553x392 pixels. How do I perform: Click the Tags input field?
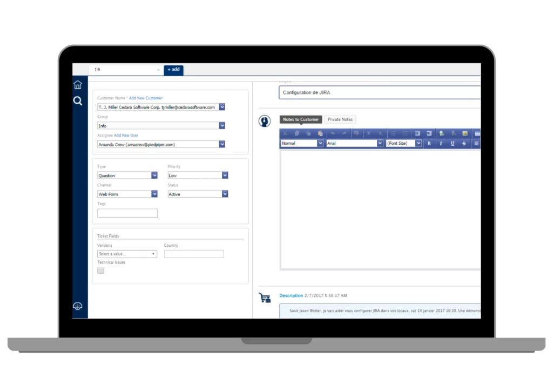tap(127, 213)
